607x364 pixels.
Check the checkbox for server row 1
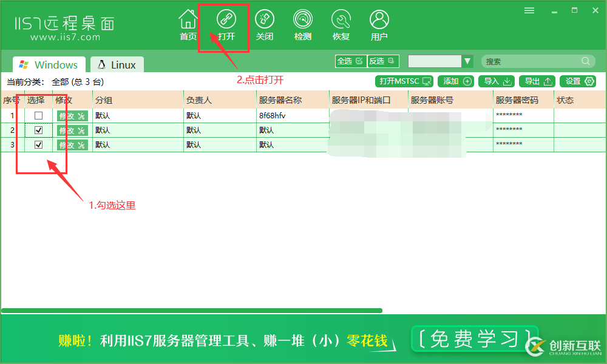[38, 115]
